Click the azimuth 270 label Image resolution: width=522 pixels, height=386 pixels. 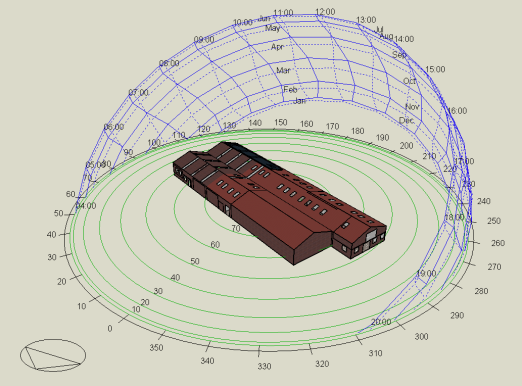coord(494,267)
